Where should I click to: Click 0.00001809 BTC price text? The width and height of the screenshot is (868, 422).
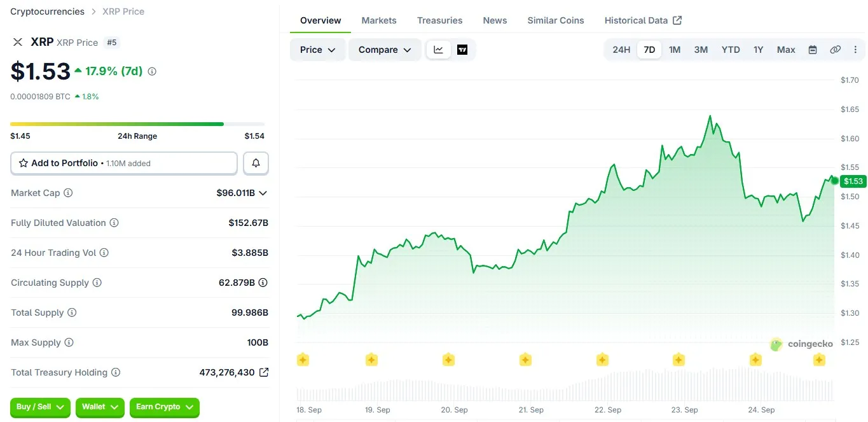point(40,97)
